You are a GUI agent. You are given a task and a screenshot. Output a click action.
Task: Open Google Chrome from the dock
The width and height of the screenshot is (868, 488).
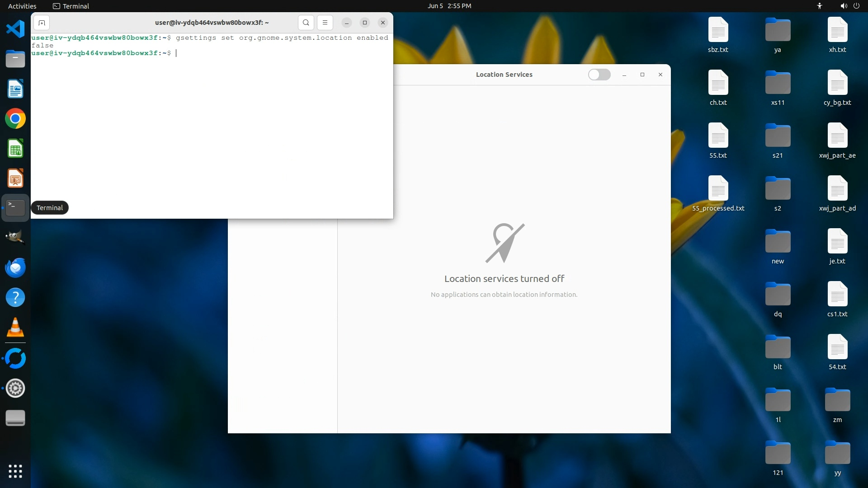15,119
